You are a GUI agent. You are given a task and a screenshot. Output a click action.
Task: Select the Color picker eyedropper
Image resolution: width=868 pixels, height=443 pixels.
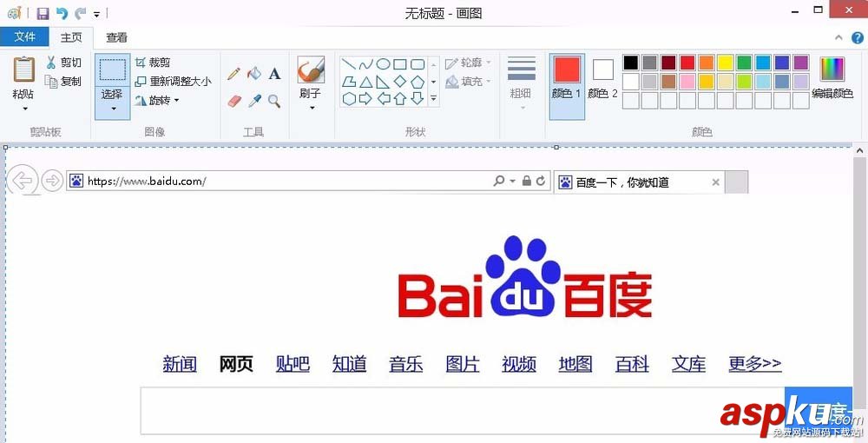point(254,101)
